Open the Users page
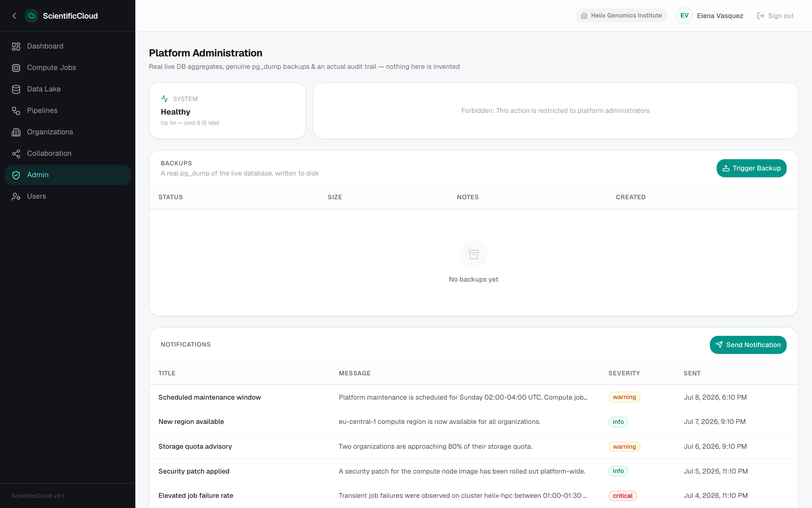Viewport: 812px width, 508px height. [67, 196]
